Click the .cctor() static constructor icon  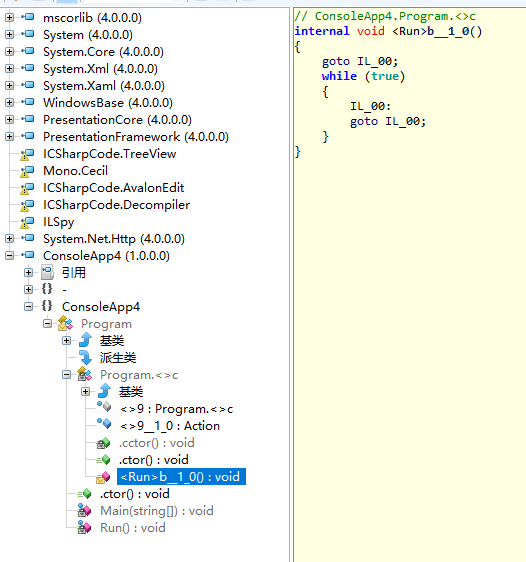pyautogui.click(x=104, y=443)
